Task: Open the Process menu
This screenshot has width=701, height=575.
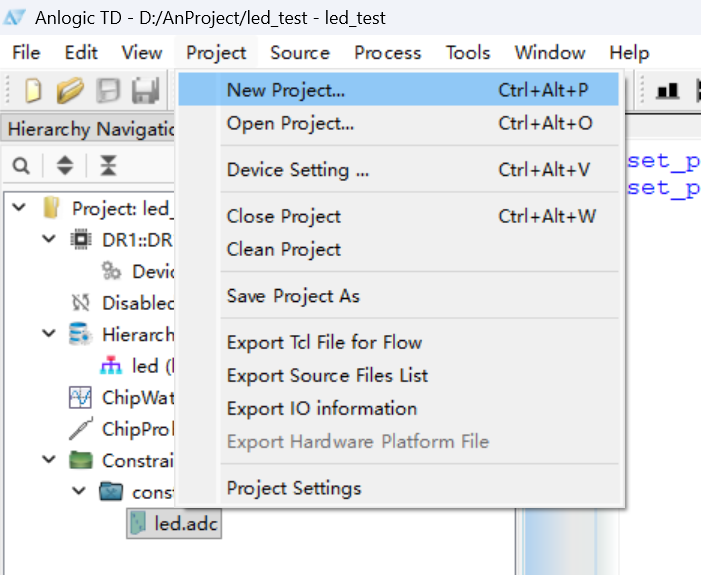Action: coord(388,53)
